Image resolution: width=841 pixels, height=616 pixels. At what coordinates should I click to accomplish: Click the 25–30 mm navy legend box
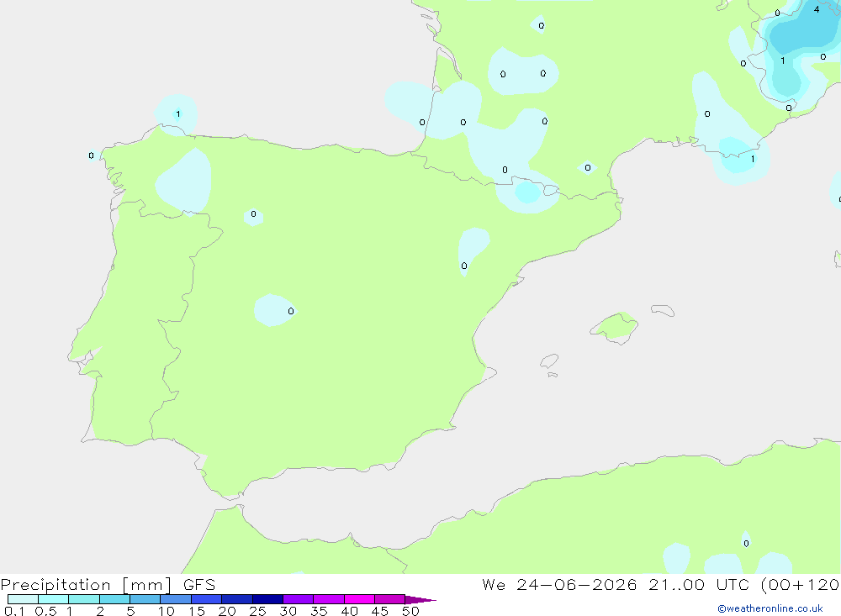[267, 599]
